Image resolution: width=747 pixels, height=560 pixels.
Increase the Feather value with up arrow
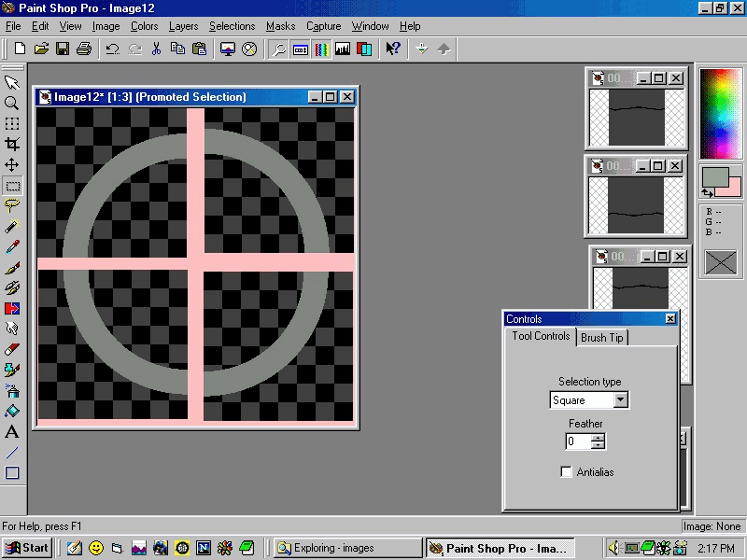tap(598, 437)
